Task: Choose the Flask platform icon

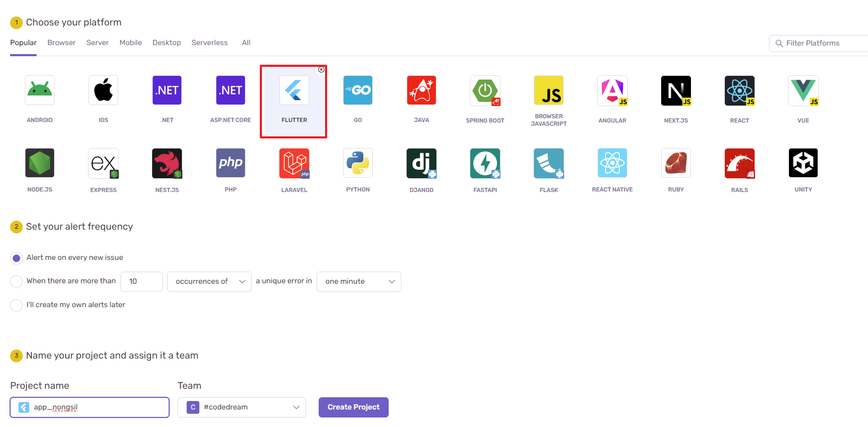Action: 549,163
